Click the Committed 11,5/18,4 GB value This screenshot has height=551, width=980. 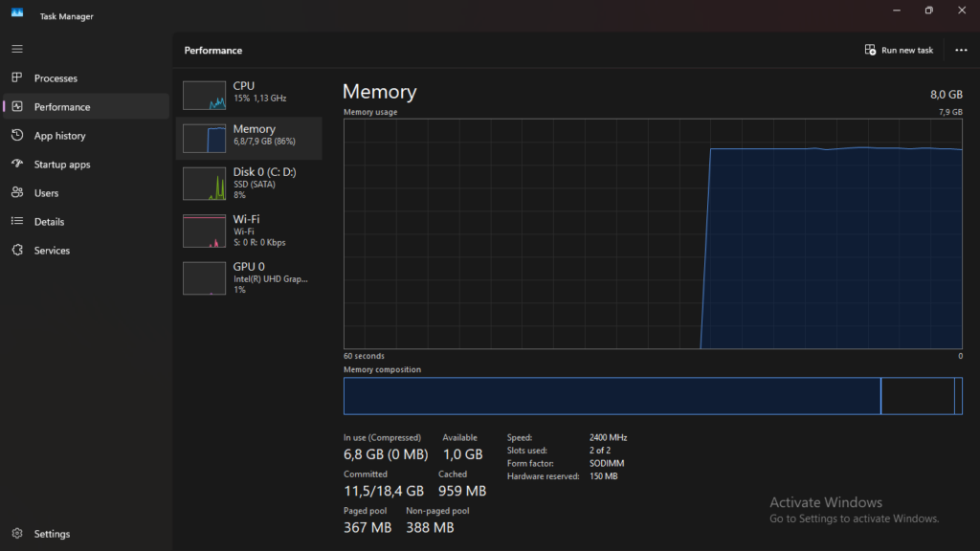tap(384, 491)
